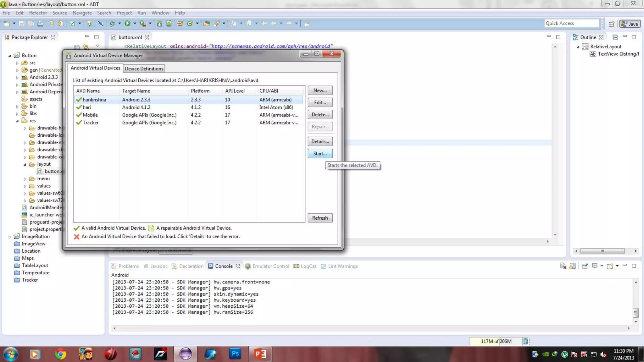
Task: Click the New Java class icon
Action: point(190,23)
